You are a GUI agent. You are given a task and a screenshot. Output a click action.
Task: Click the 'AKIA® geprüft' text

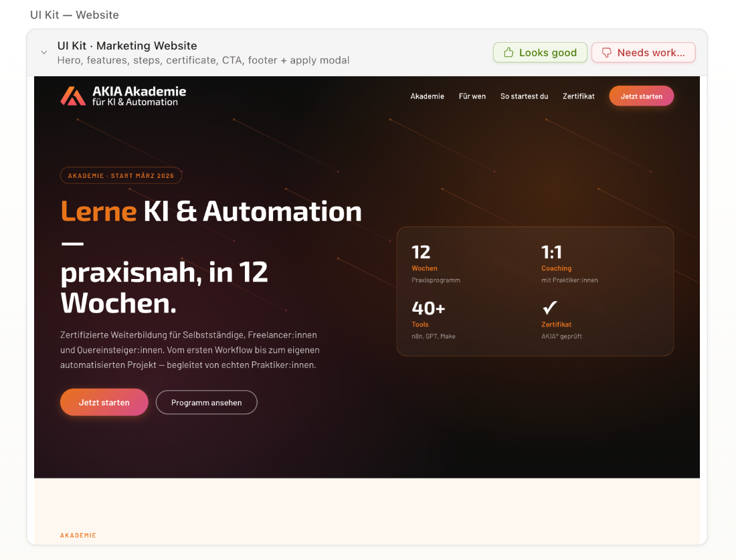coord(561,336)
